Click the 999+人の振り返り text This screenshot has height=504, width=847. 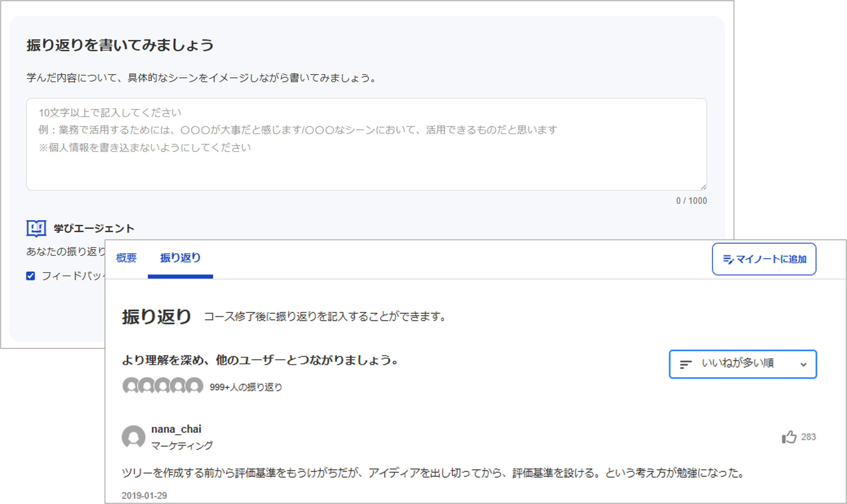coord(246,387)
